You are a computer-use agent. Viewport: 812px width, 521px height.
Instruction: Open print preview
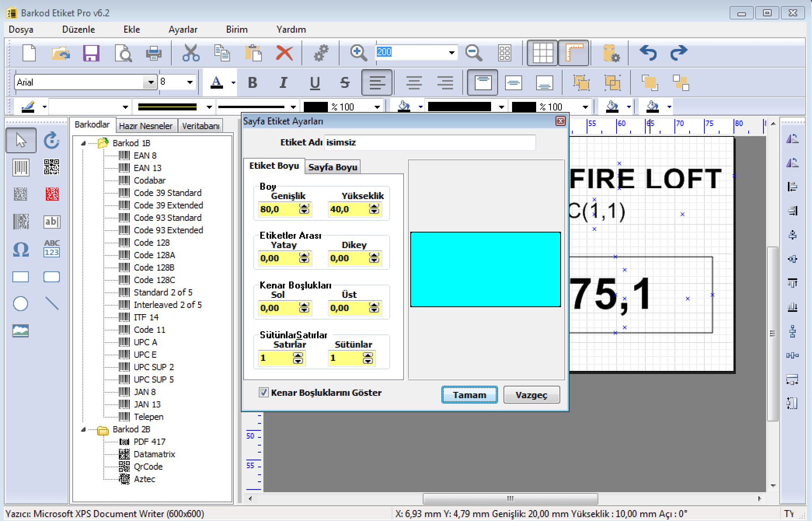click(x=123, y=53)
